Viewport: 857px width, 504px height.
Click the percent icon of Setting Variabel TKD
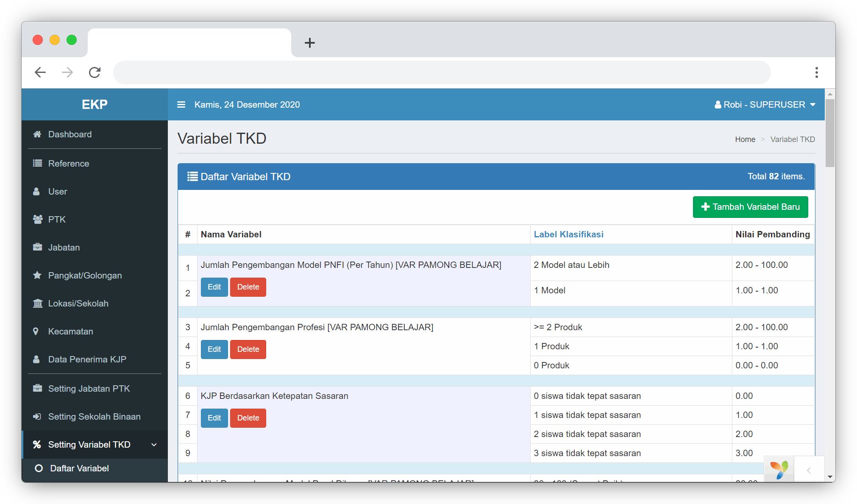tap(37, 445)
